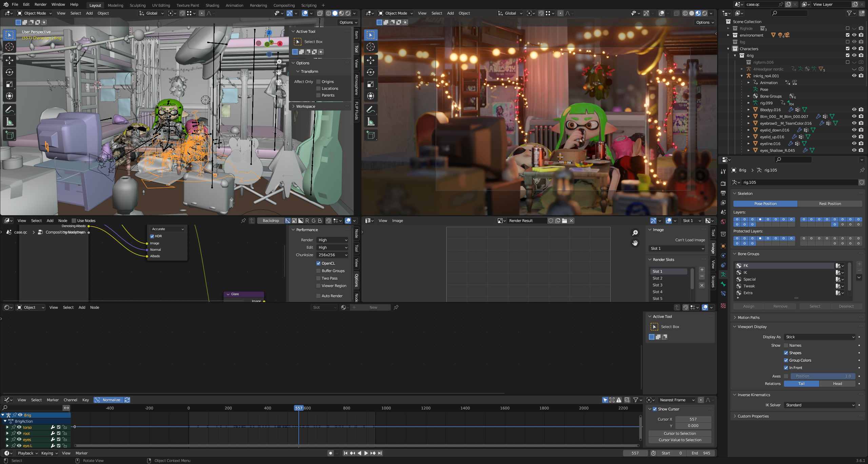
Task: Open the IK Solver Standard dropdown
Action: [820, 405]
